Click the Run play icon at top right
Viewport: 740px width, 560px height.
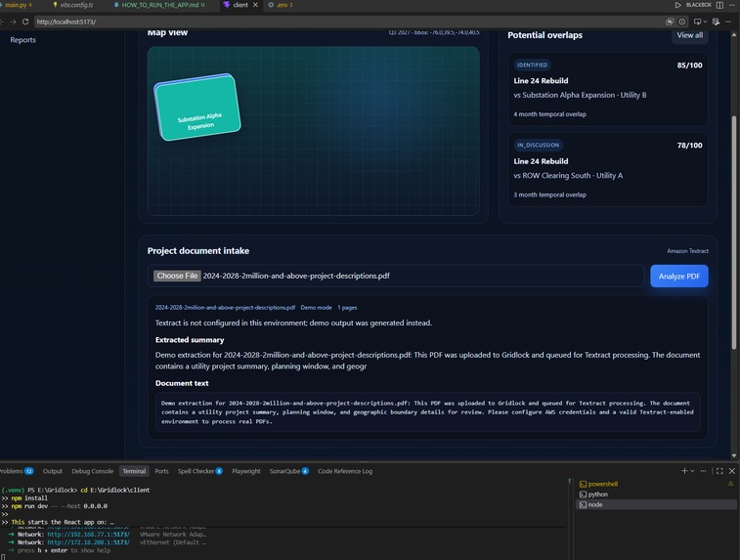click(x=677, y=5)
